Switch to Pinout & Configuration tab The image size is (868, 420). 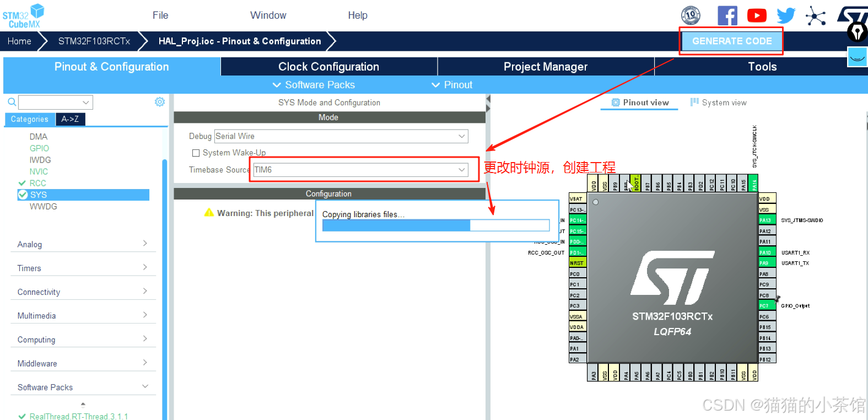[x=112, y=67]
